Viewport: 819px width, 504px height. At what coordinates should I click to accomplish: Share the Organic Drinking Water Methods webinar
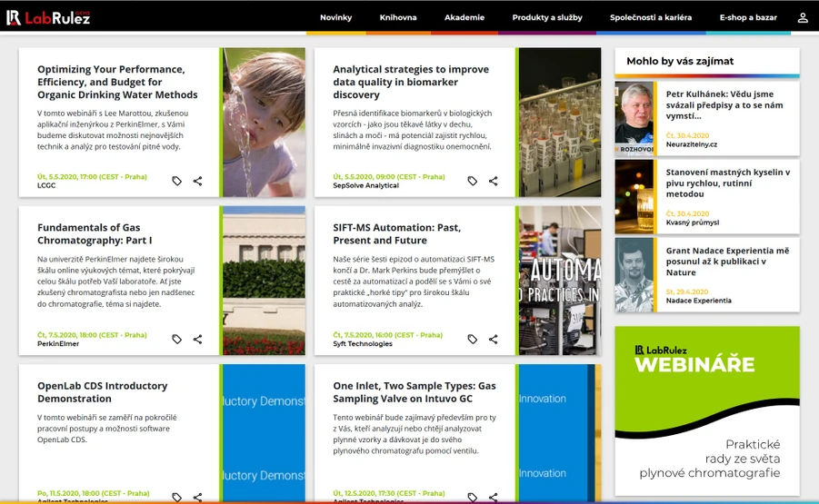click(x=197, y=181)
